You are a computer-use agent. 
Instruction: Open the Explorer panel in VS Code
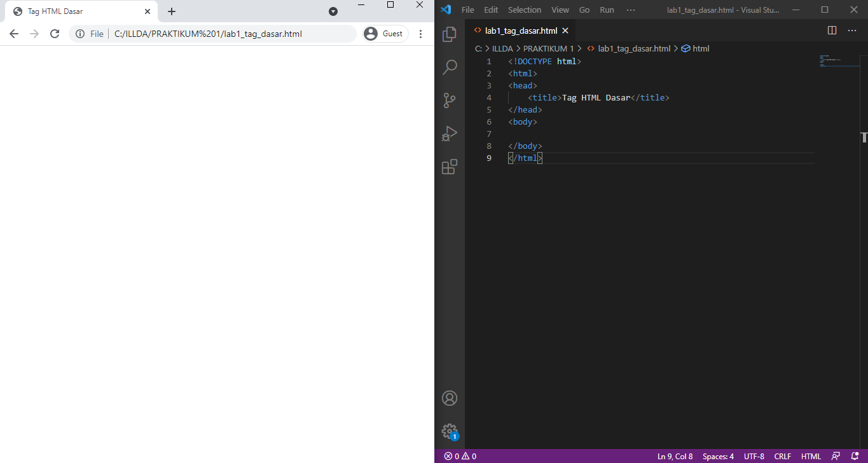(450, 34)
